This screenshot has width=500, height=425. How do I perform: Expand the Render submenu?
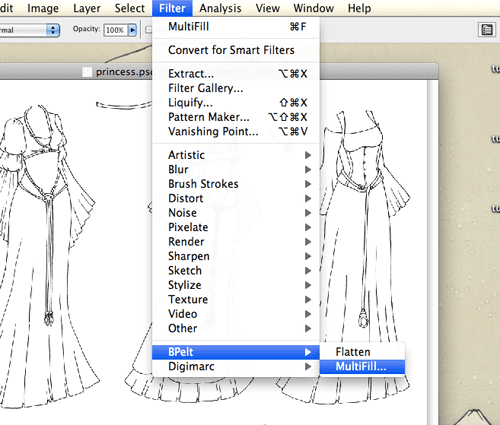coord(236,242)
